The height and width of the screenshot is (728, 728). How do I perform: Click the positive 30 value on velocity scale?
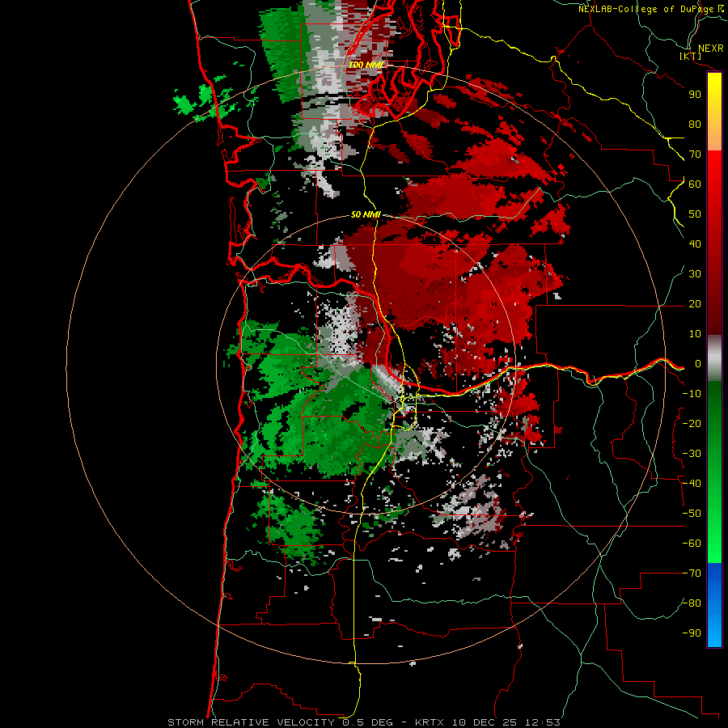(x=695, y=274)
